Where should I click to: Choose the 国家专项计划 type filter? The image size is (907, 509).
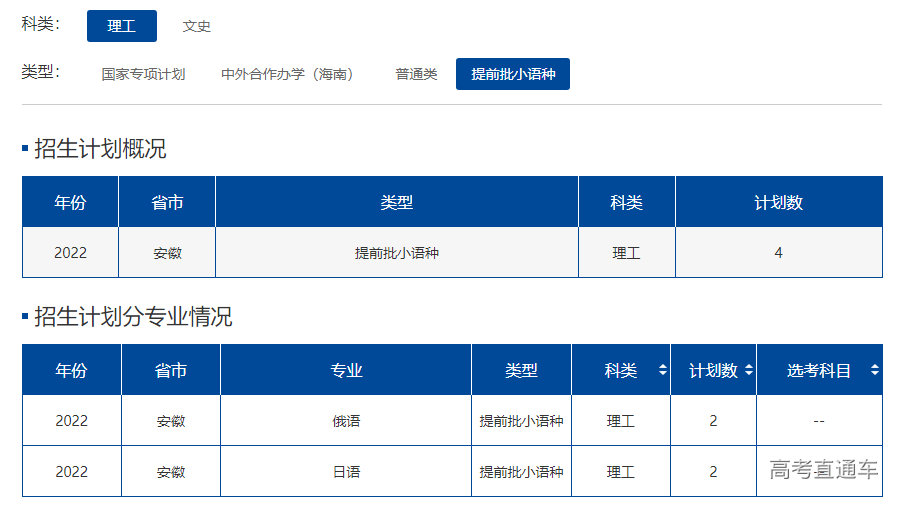click(143, 74)
